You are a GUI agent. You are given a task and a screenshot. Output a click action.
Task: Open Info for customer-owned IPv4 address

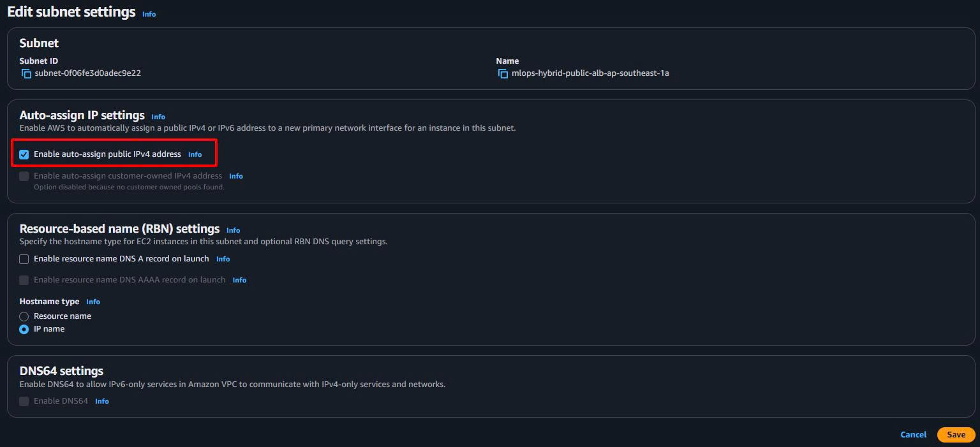[x=236, y=176]
